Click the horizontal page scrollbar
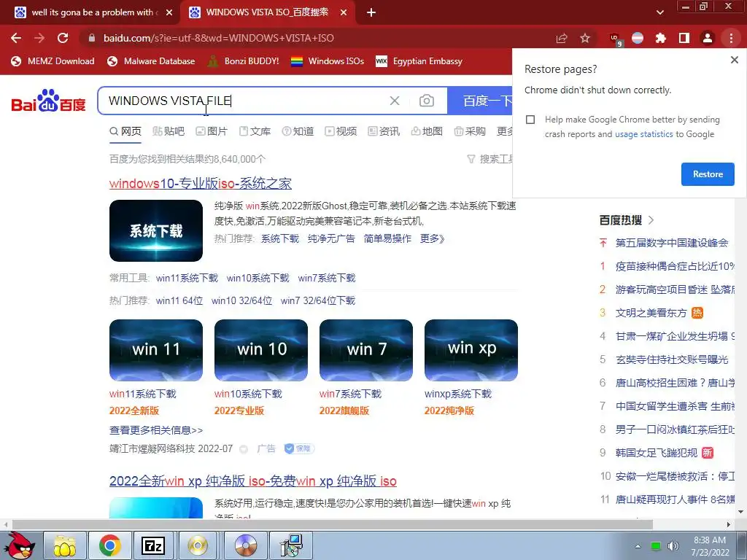The image size is (747, 560). point(332,524)
